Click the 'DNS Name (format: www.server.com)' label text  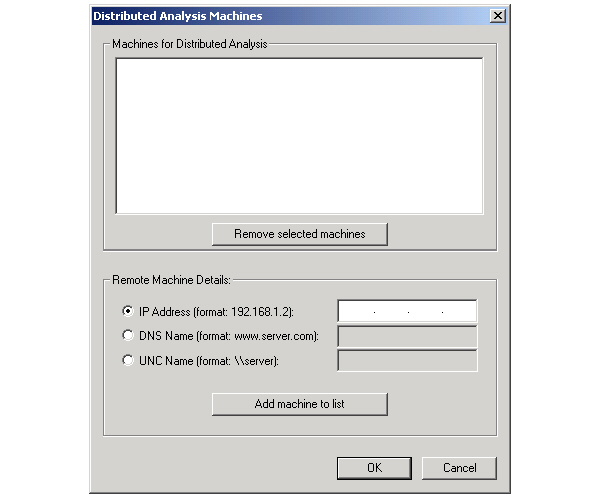tap(229, 336)
